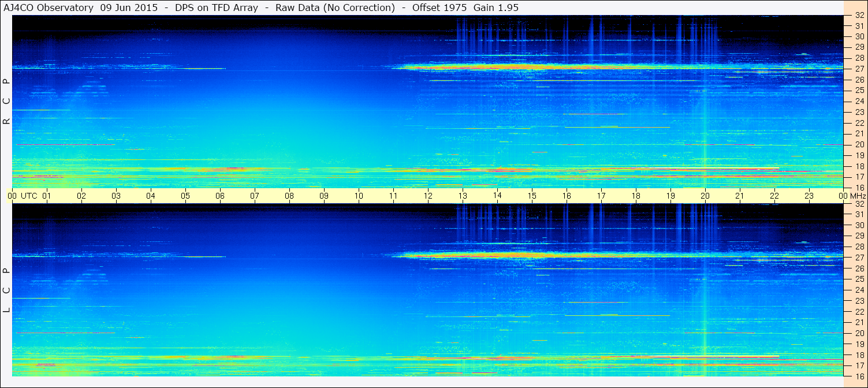
Task: Click inside the RCP spectrogram plot
Action: tap(427, 101)
